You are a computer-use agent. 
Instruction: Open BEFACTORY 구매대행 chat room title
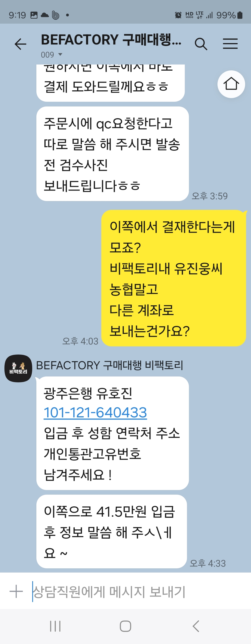[111, 39]
